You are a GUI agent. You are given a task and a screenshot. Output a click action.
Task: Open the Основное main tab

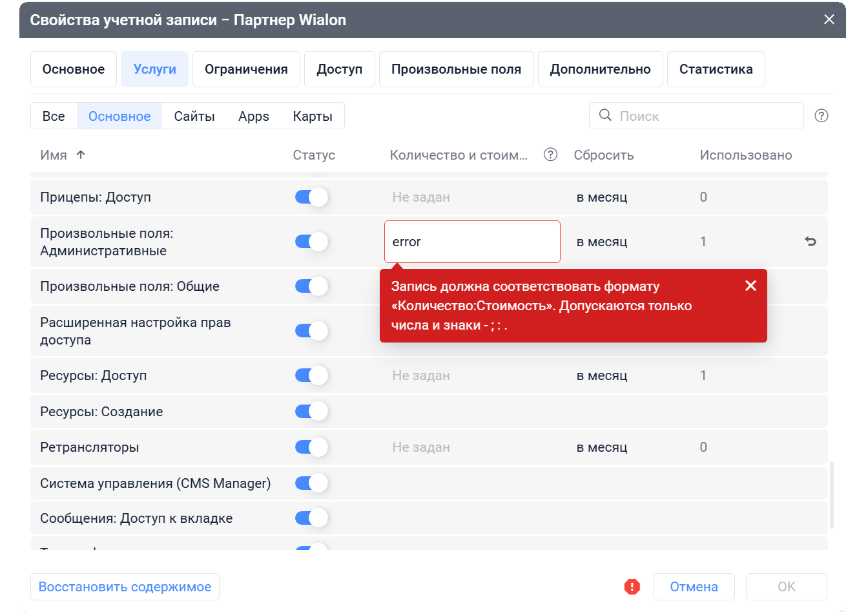pyautogui.click(x=74, y=69)
